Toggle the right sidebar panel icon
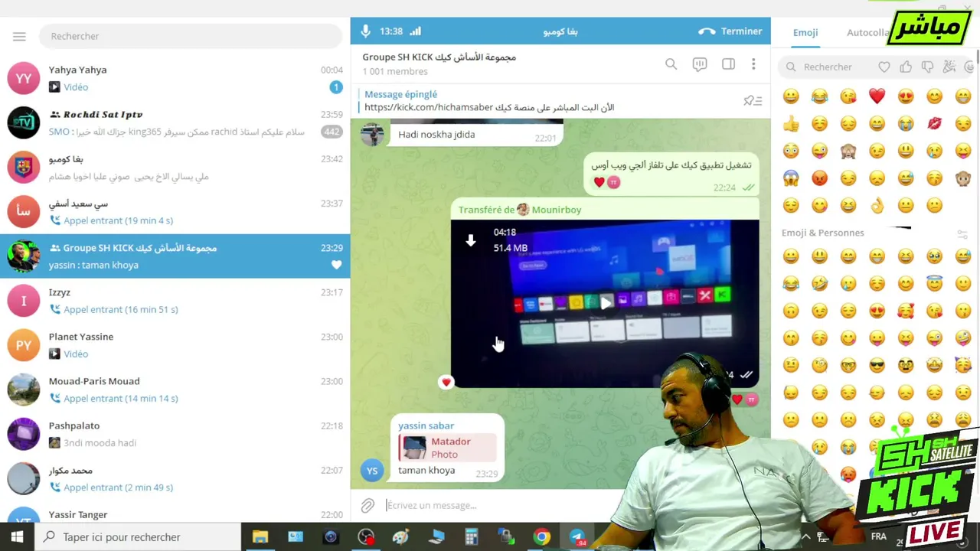The height and width of the screenshot is (551, 980). 728,64
